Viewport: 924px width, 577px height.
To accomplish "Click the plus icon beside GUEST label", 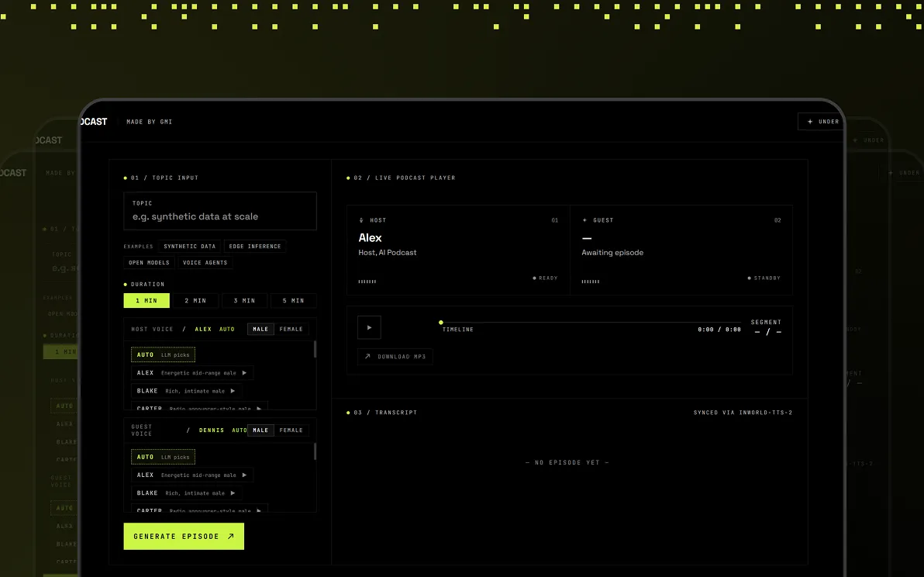I will pyautogui.click(x=584, y=220).
